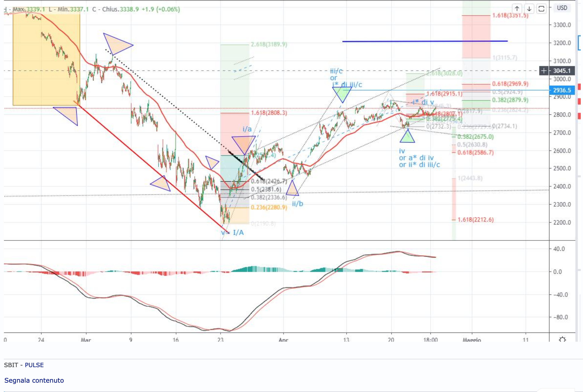Screen dimensions: 583x392
Task: Select the 'or a* di iv' annotation
Action: pyautogui.click(x=416, y=158)
